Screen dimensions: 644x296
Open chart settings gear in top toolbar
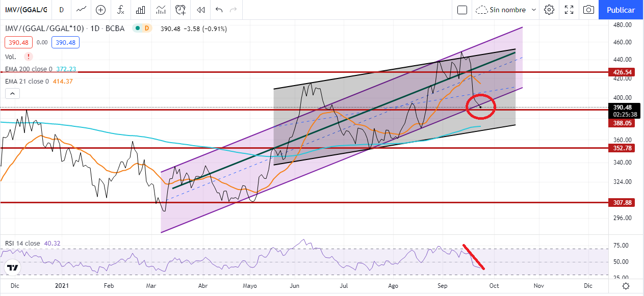(549, 10)
